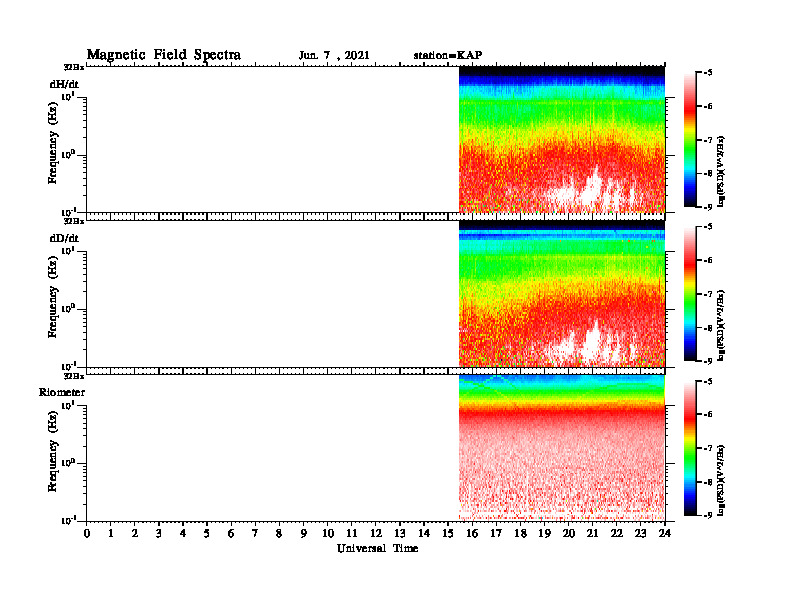The height and width of the screenshot is (612, 792).
Task: Click "-9" on the Riometer color bar scale
Action: pyautogui.click(x=708, y=515)
